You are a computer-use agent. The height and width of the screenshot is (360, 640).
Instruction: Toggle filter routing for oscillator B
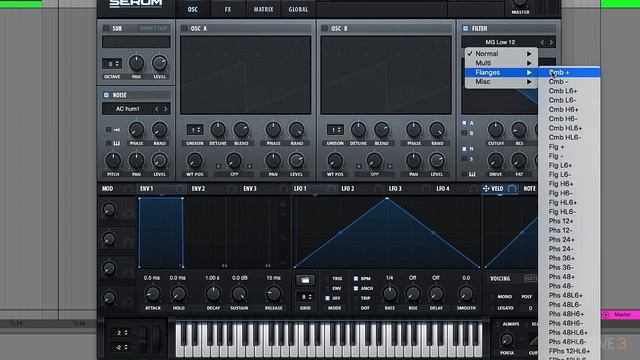(x=464, y=133)
